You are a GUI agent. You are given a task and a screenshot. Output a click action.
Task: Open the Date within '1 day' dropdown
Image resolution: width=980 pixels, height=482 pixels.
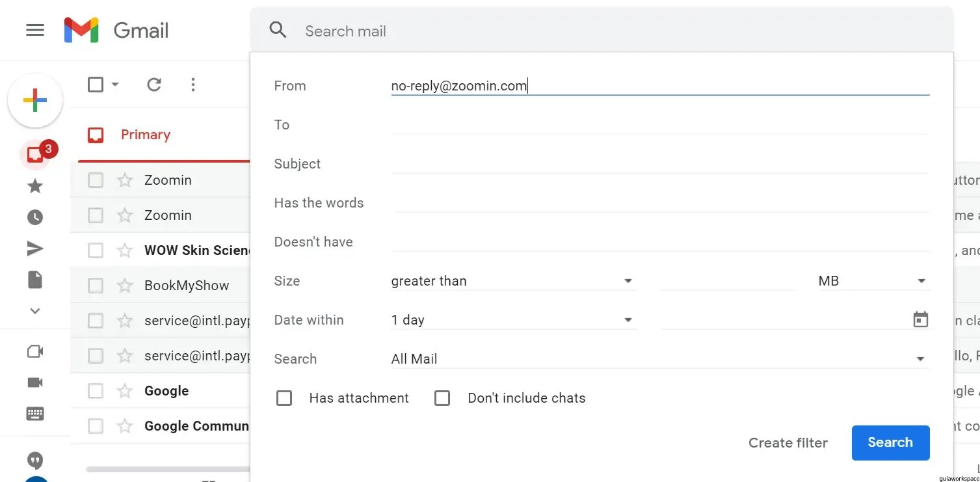(x=514, y=320)
